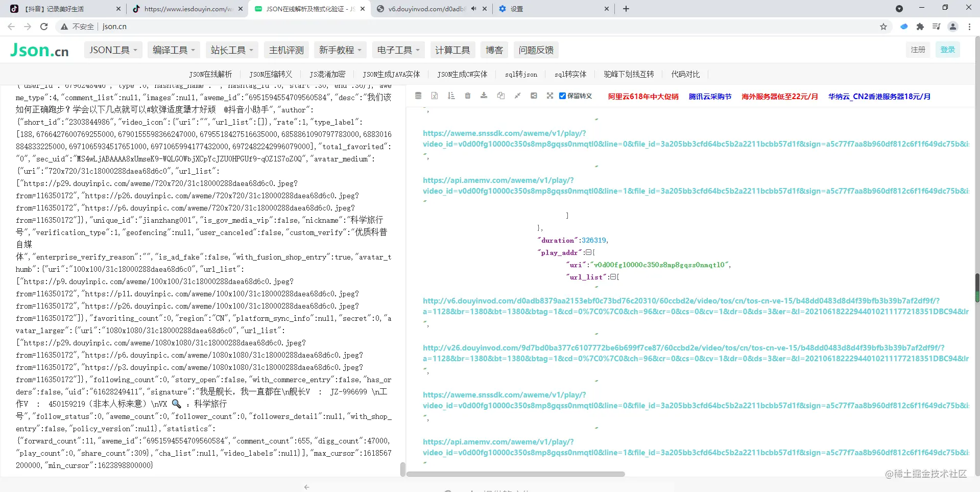Image resolution: width=980 pixels, height=492 pixels.
Task: Click the sort order icon
Action: [451, 96]
